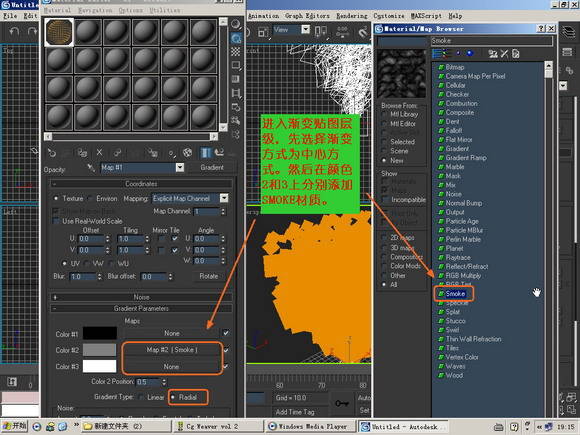Toggle checkered Background icon for samples
This screenshot has width=580, height=435.
tap(236, 52)
